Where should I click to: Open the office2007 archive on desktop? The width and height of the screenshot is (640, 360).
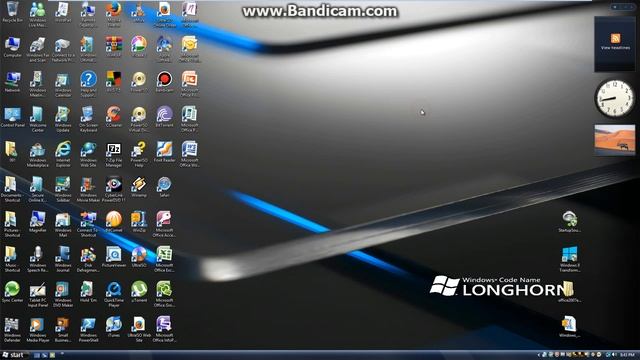tap(569, 291)
